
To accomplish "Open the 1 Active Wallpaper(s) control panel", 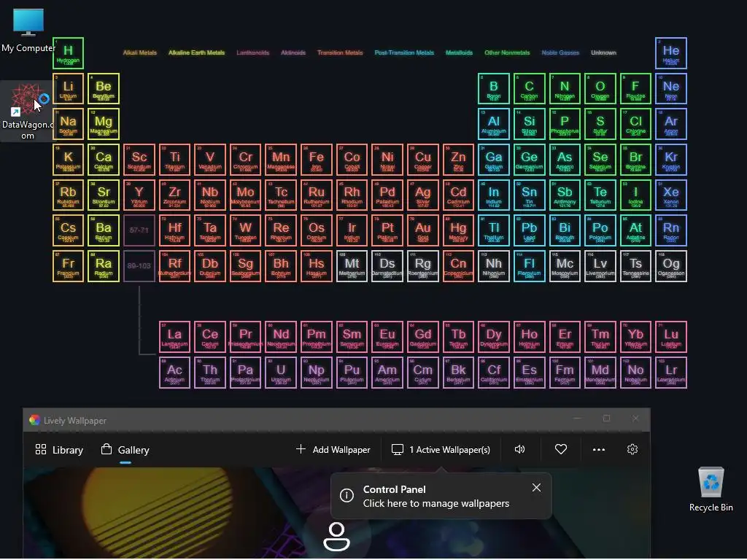I will click(x=441, y=450).
